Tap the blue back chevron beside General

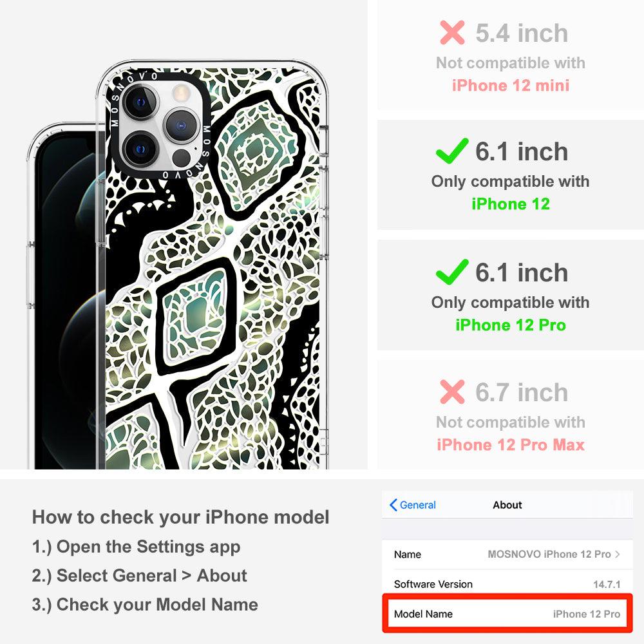[x=393, y=505]
